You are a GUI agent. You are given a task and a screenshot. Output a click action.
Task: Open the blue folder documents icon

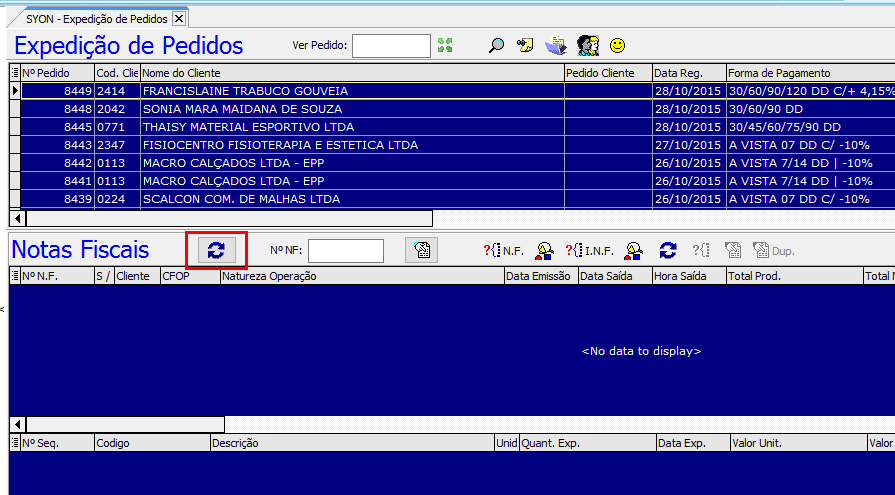(556, 45)
